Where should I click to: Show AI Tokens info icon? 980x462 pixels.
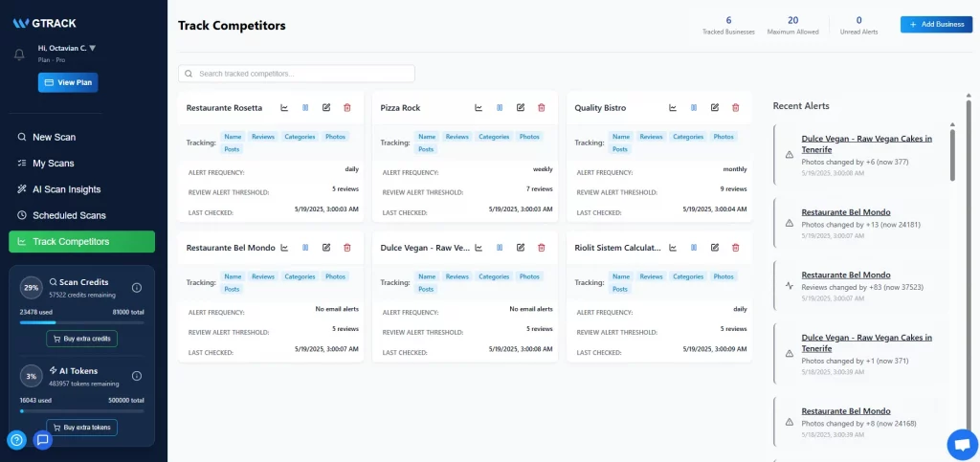point(137,376)
